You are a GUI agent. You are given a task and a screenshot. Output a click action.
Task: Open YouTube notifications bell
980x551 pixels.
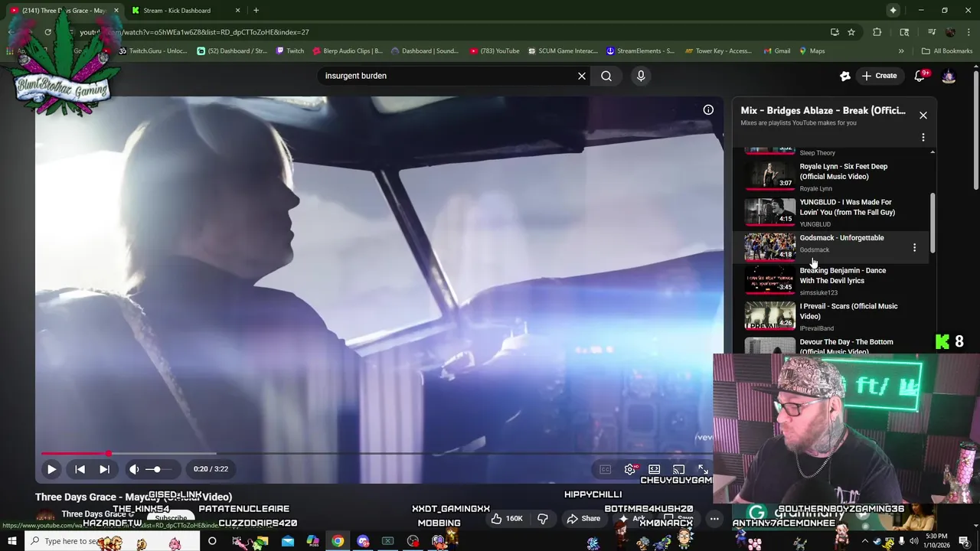click(x=920, y=76)
